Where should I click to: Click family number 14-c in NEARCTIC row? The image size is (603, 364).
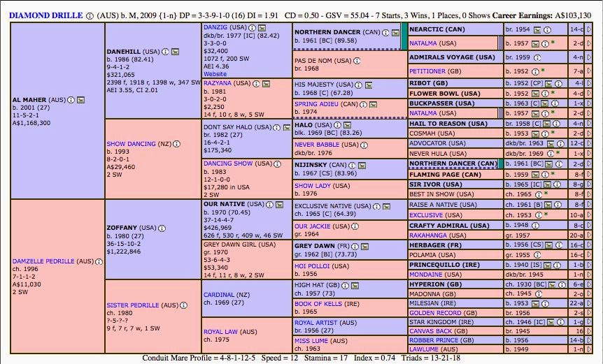(576, 29)
